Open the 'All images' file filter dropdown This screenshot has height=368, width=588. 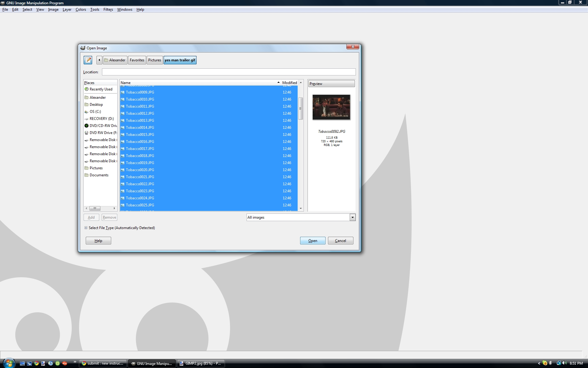tap(301, 217)
